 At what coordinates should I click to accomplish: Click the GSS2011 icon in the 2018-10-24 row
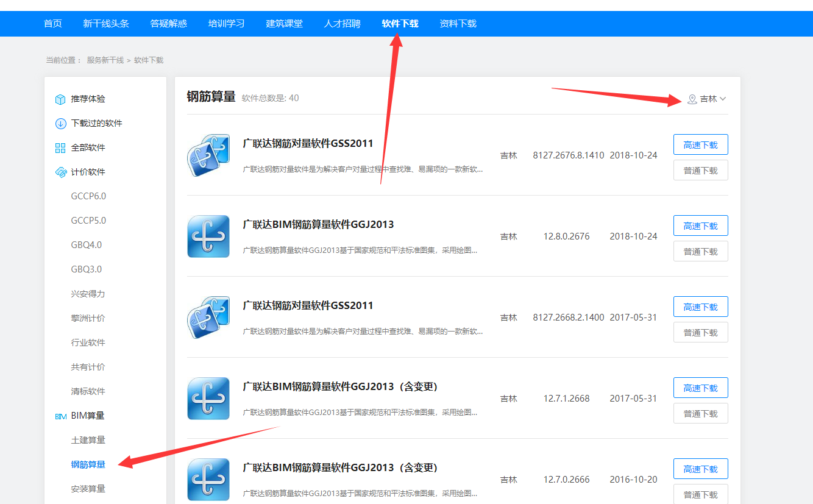coord(208,155)
